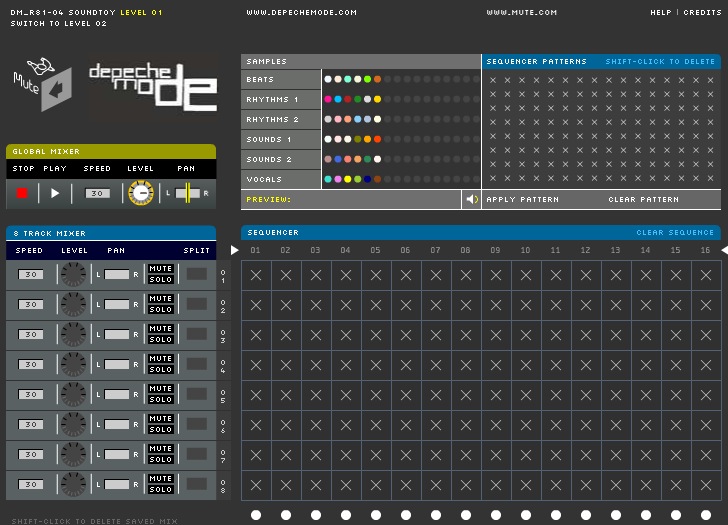Image resolution: width=728 pixels, height=525 pixels.
Task: Adjust the global Level knob
Action: click(141, 193)
